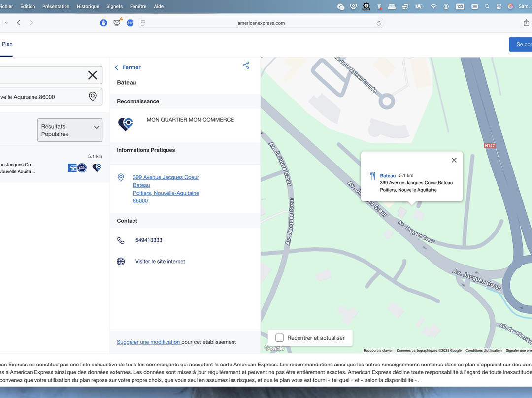The width and height of the screenshot is (532, 398).
Task: Click Suggérer une modification link
Action: pyautogui.click(x=148, y=342)
